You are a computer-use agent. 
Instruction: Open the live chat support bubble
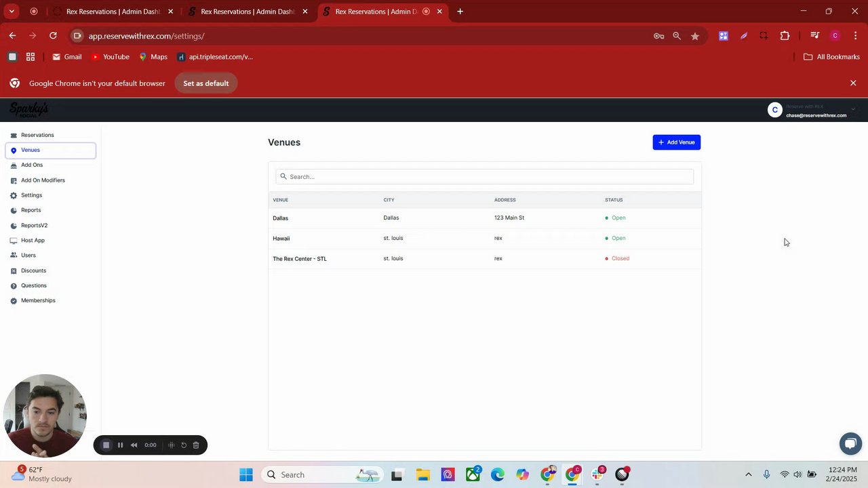850,444
